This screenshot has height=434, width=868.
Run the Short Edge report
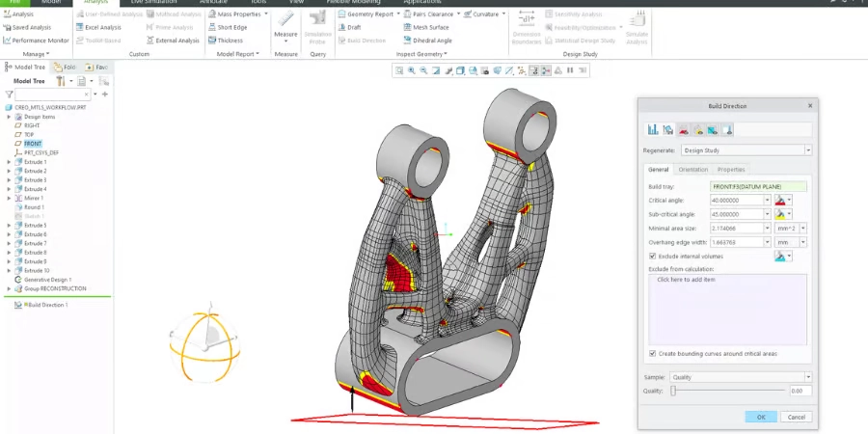[228, 27]
